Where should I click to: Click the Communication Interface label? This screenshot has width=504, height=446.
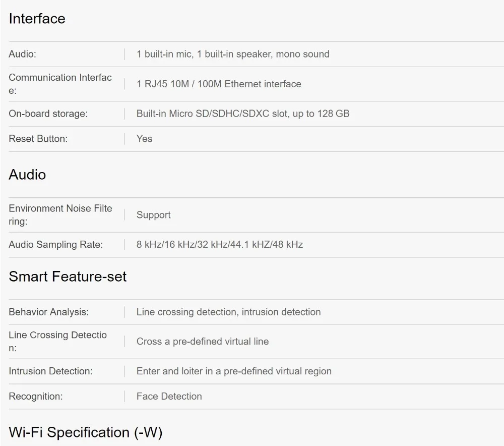[60, 84]
